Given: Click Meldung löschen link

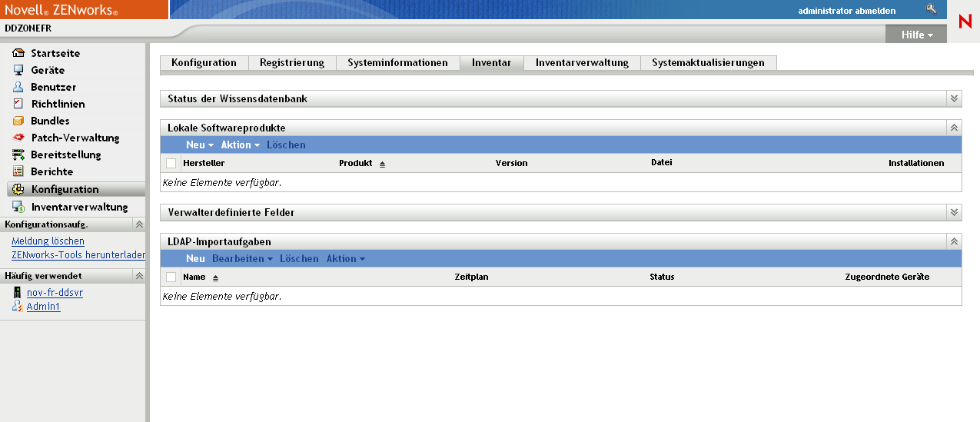Looking at the screenshot, I should click(x=48, y=241).
